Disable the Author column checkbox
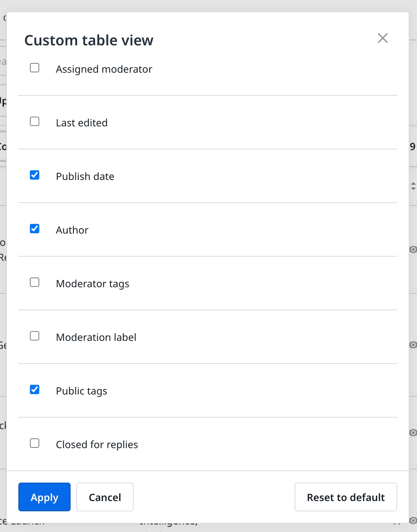The height and width of the screenshot is (532, 417). 35,229
